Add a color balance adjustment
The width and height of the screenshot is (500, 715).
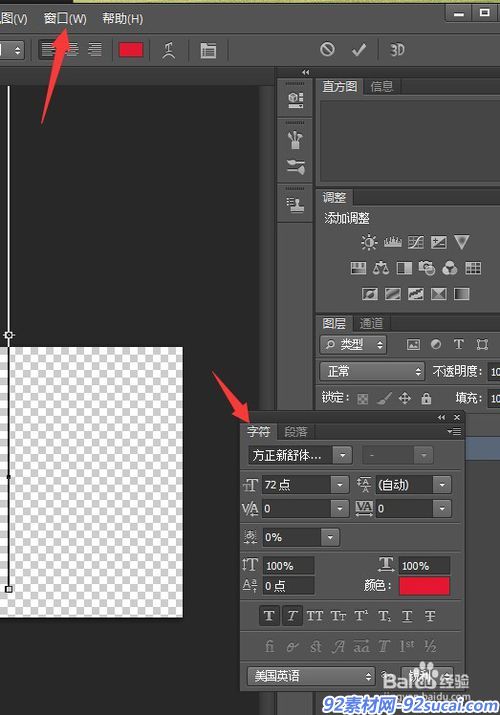point(381,268)
